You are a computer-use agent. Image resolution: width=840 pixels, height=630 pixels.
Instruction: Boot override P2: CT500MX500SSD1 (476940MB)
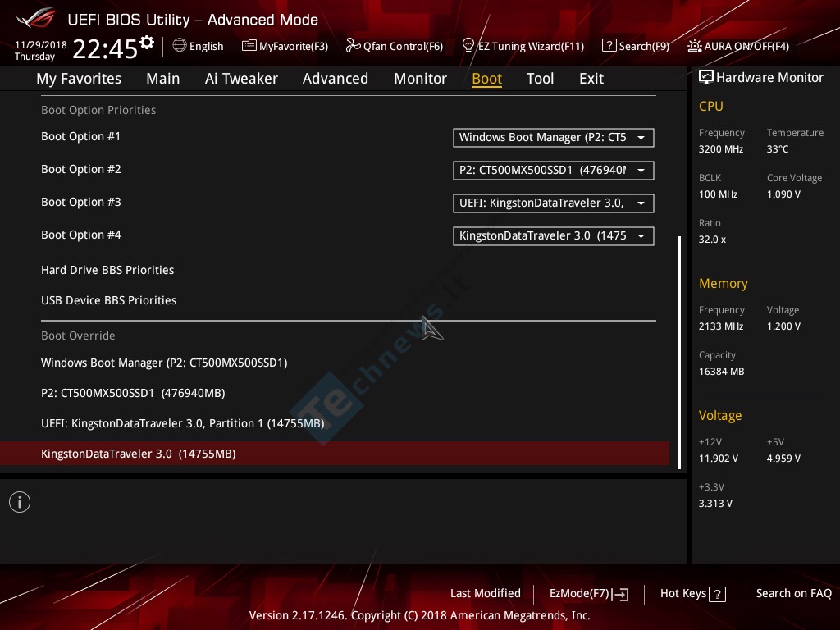[x=133, y=393]
